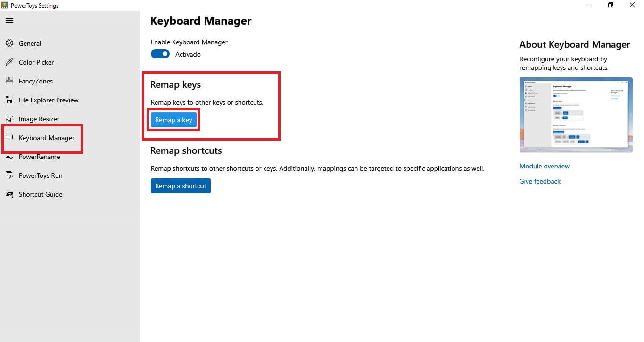Open the hamburger navigation menu
Viewport: 644px width, 342px height.
pyautogui.click(x=9, y=21)
